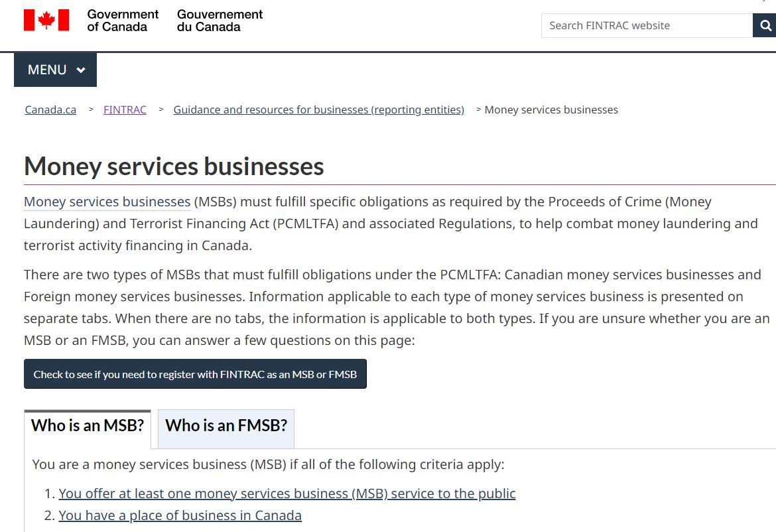This screenshot has width=776, height=532.
Task: Click the Money services businesses page heading
Action: tap(174, 166)
